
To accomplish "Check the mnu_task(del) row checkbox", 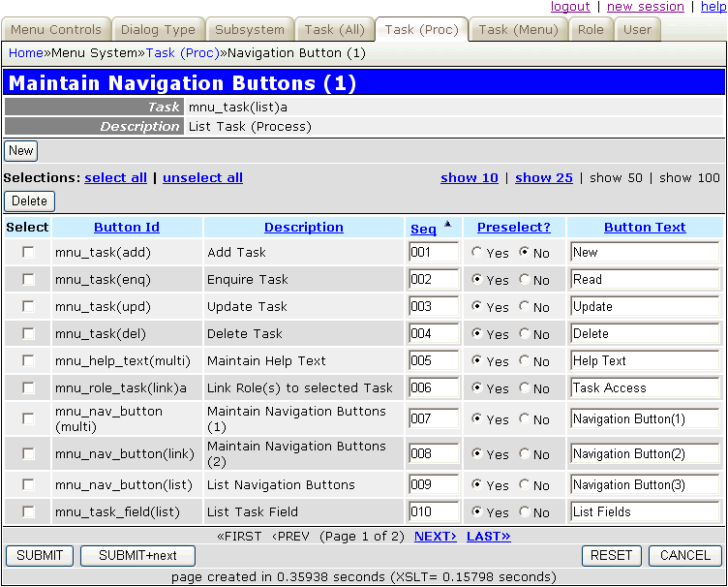I will click(x=28, y=333).
